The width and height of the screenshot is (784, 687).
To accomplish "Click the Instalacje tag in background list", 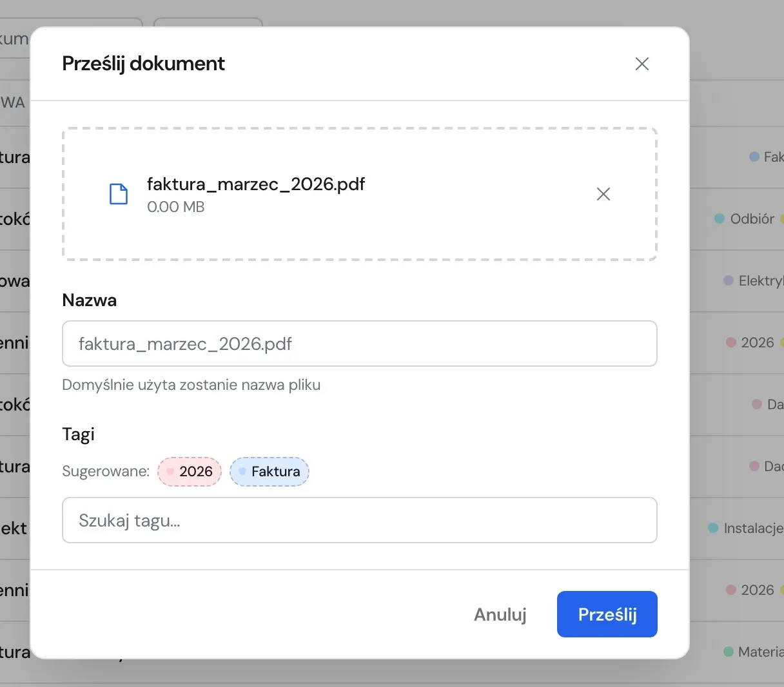I will [x=746, y=528].
